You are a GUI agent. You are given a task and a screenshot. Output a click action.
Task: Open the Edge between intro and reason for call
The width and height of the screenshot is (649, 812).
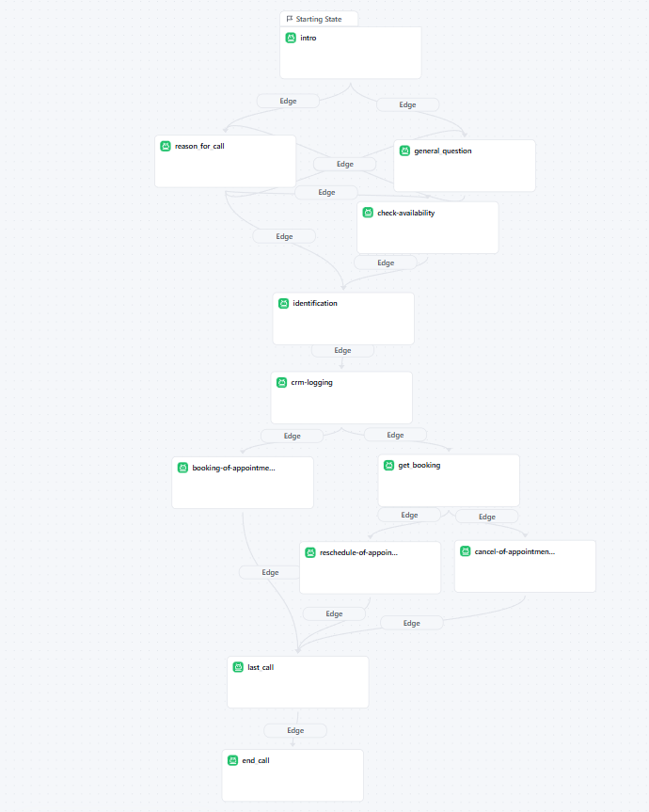[288, 101]
